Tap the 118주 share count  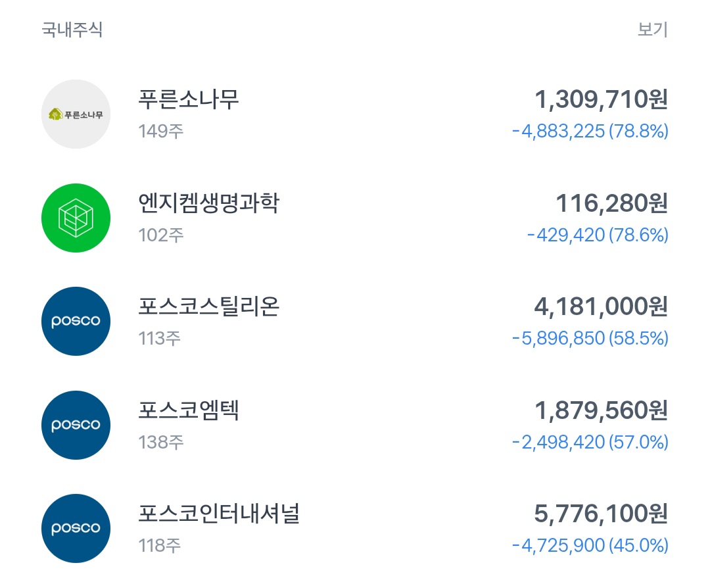(x=160, y=545)
